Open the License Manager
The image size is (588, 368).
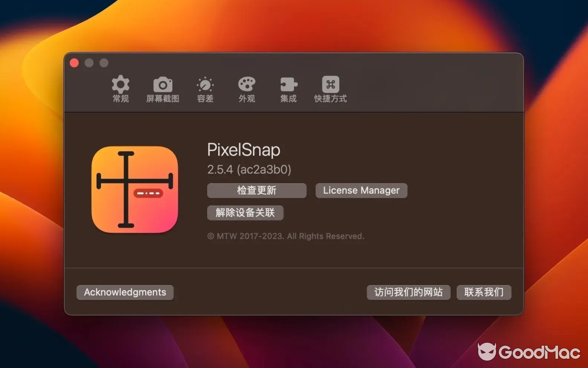[361, 190]
